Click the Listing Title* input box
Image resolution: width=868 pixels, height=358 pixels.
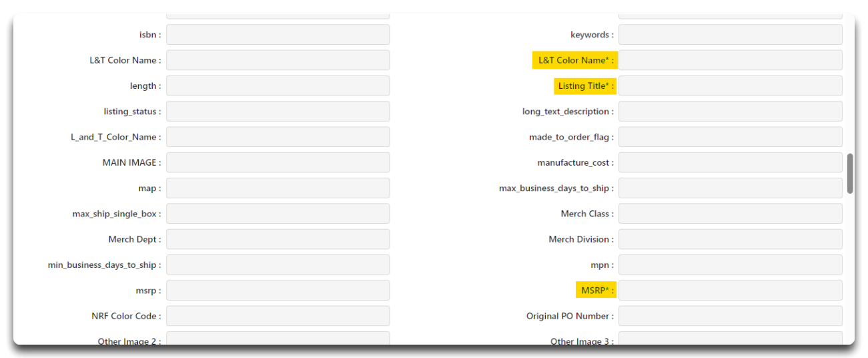731,85
